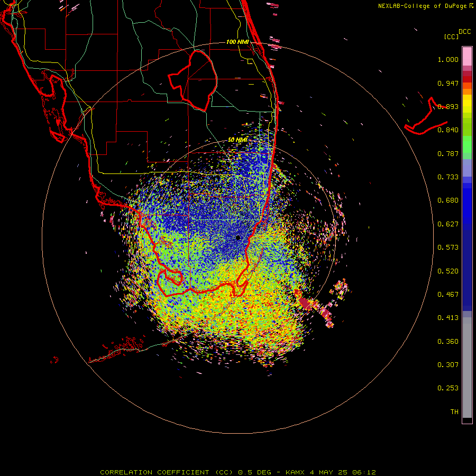Click the 0.413 scale value
Screen dimensions: 476x476
448,318
